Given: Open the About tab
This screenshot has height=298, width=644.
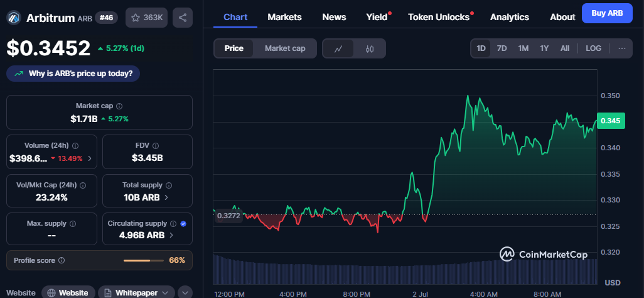Looking at the screenshot, I should click(562, 17).
